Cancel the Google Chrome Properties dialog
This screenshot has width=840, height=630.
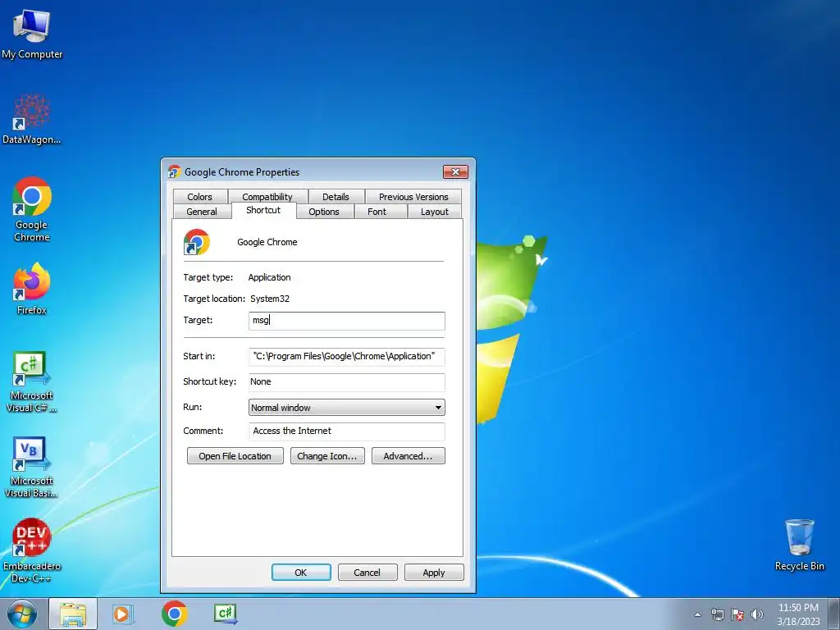[x=367, y=572]
